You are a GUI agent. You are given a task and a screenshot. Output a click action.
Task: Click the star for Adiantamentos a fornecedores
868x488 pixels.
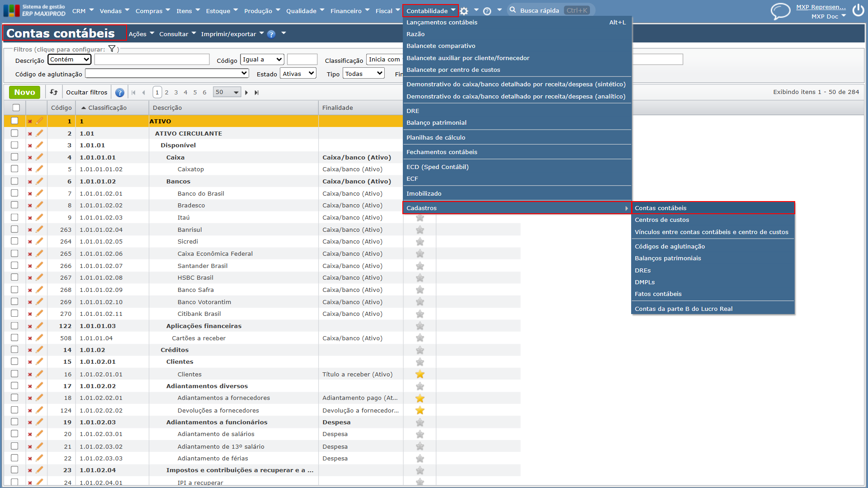(420, 398)
